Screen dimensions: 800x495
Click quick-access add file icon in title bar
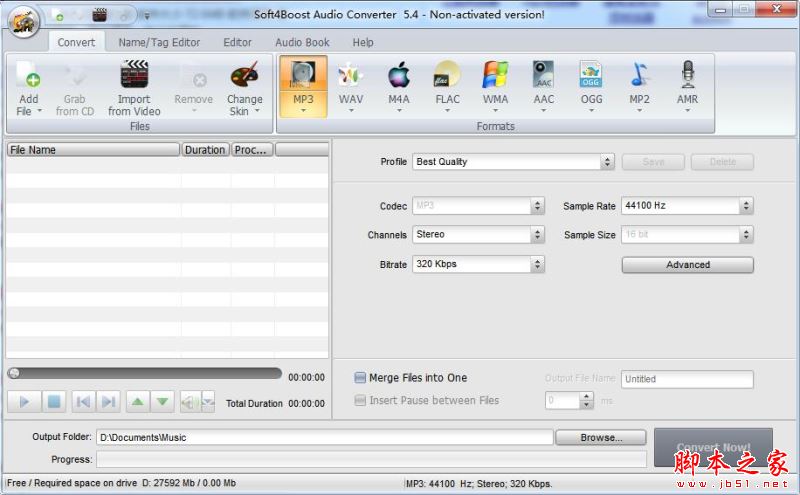(59, 16)
